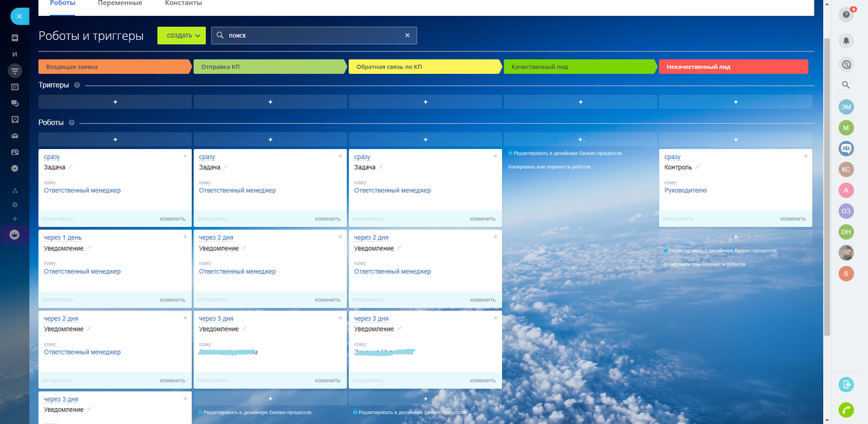Expand more items chevron in left sidebar
This screenshot has height=424, width=868.
click(14, 169)
